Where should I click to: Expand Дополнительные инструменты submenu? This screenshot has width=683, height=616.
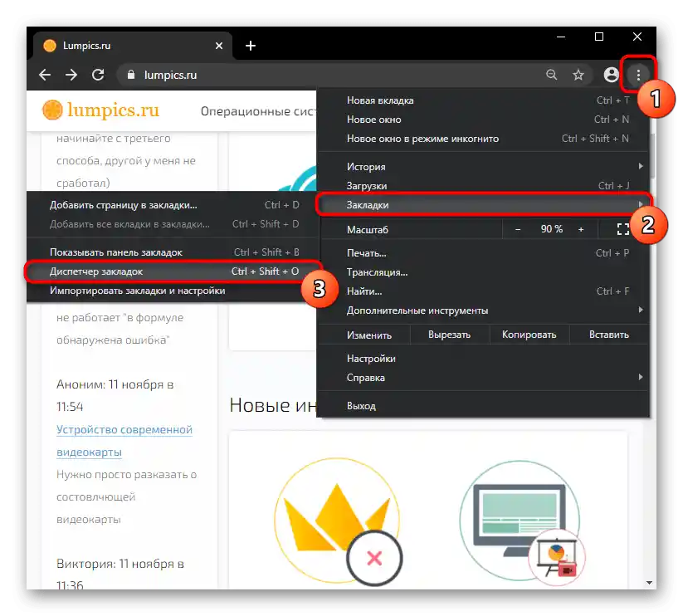point(484,310)
